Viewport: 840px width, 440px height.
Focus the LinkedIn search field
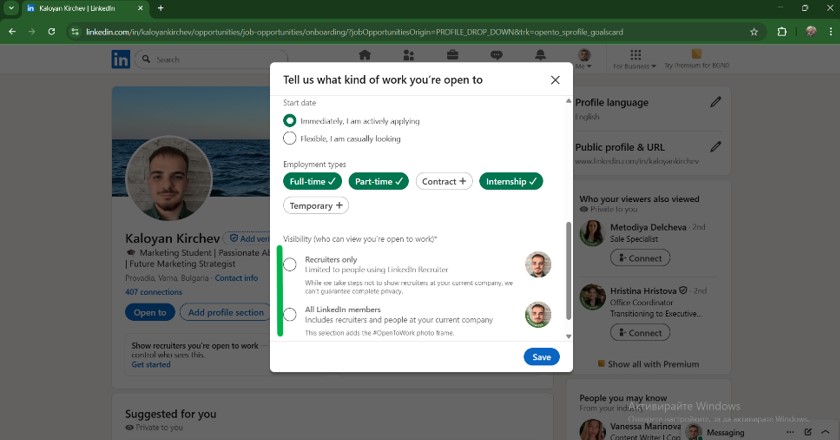(214, 59)
